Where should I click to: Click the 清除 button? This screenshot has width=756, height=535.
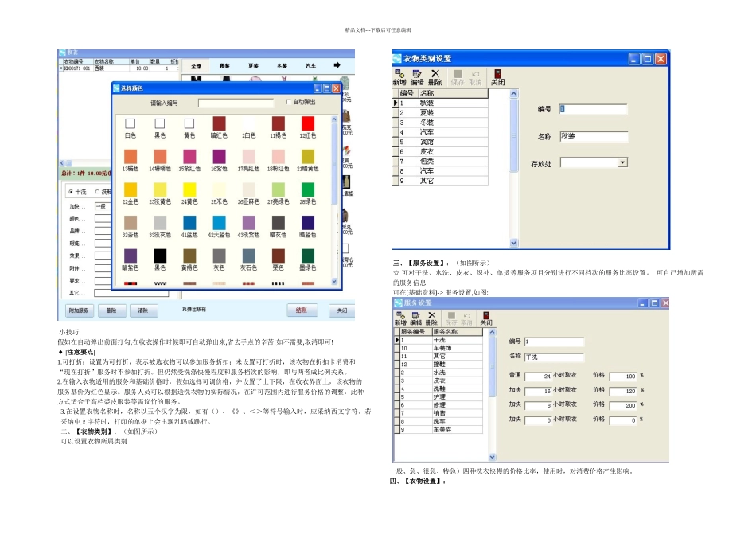pos(144,310)
